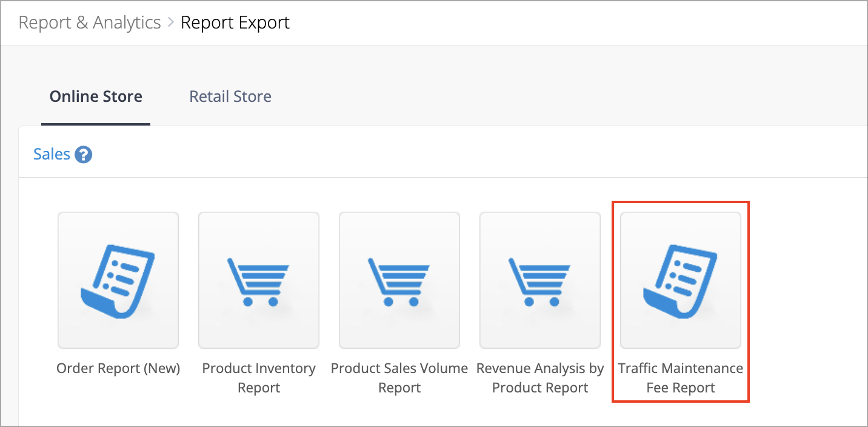Click the Report Export breadcrumb text
The width and height of the screenshot is (868, 427).
coord(235,23)
